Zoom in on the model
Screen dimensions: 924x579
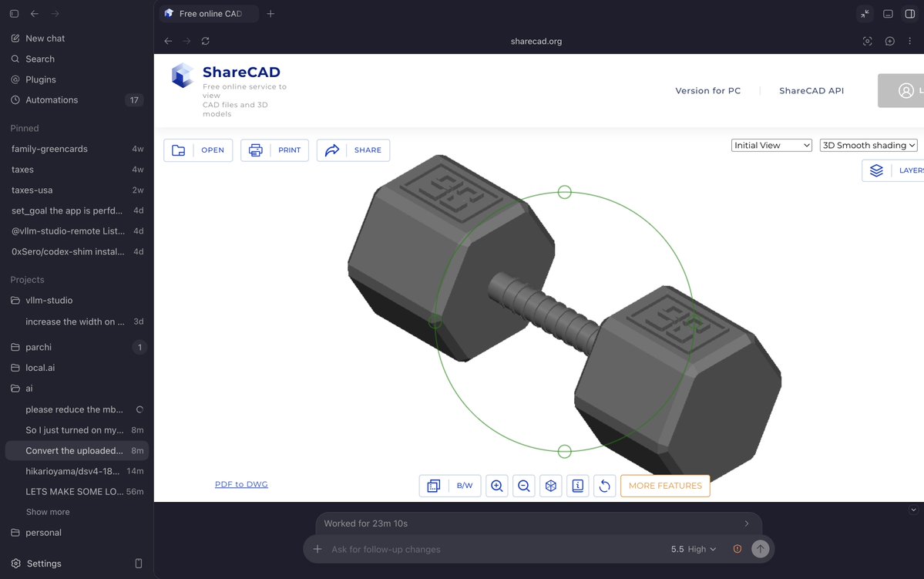pyautogui.click(x=497, y=486)
